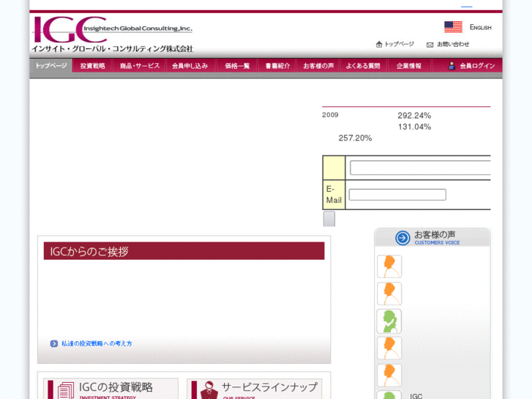Open the 私達の投資戦略への考え方 link
532x399 pixels.
[97, 343]
